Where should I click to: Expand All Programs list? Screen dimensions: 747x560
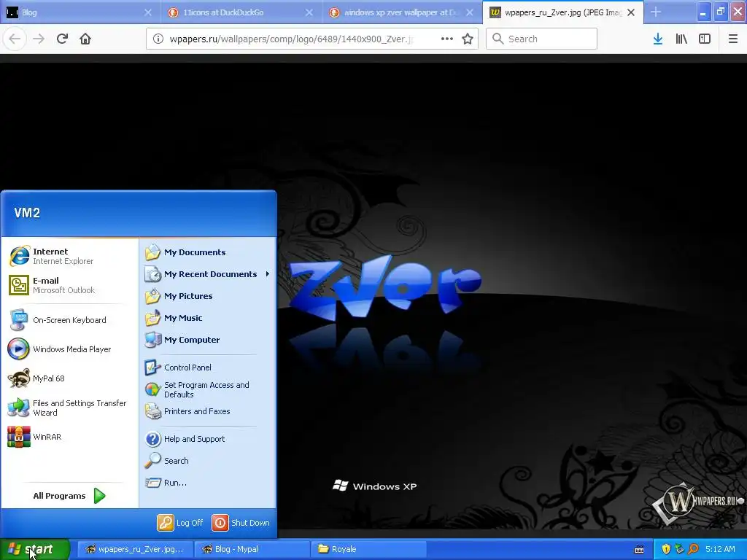tap(69, 496)
